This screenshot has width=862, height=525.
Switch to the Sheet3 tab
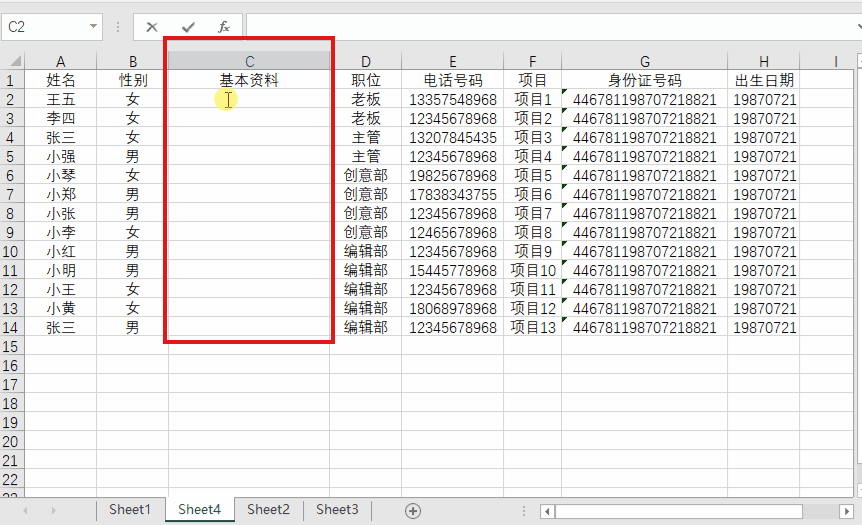tap(337, 510)
